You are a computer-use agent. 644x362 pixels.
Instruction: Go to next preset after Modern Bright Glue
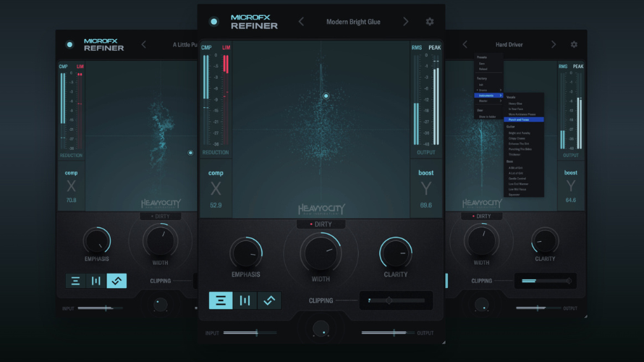405,22
